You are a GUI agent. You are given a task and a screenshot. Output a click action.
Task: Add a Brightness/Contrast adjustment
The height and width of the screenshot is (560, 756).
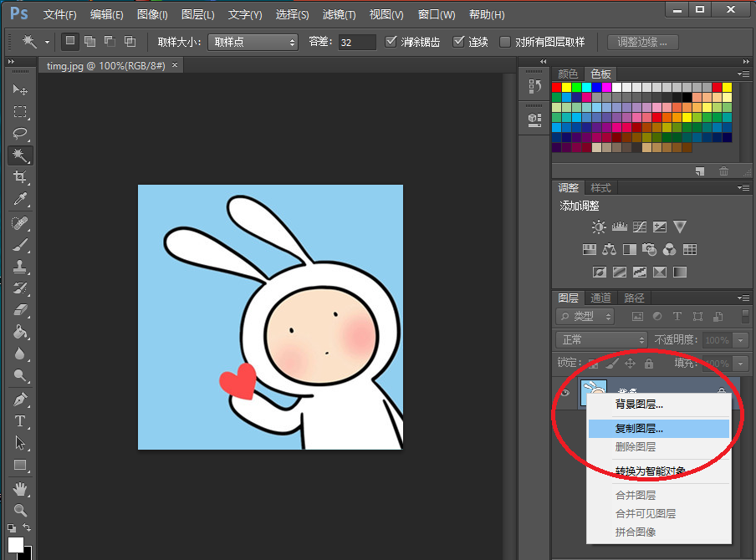599,227
